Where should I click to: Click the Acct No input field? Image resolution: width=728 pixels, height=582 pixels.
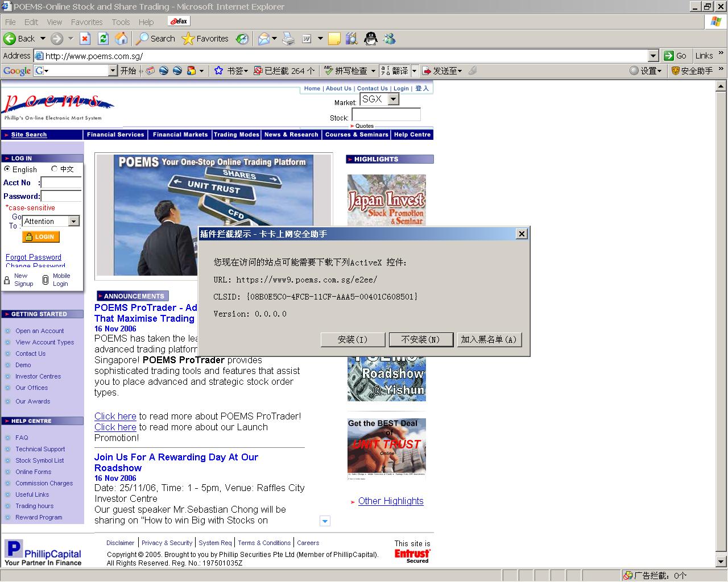[x=61, y=182]
